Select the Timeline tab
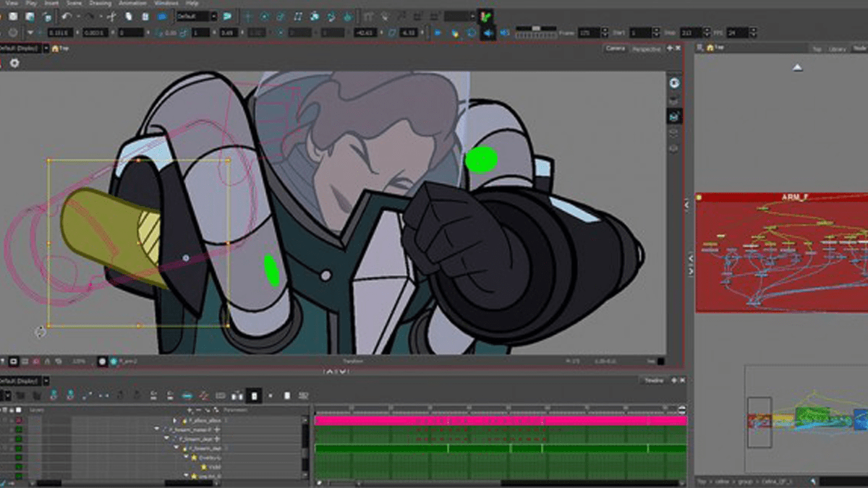The image size is (868, 488). pos(654,380)
